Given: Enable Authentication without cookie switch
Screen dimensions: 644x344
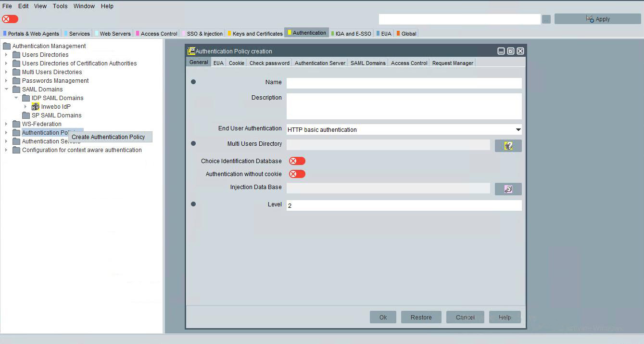Looking at the screenshot, I should (x=297, y=174).
